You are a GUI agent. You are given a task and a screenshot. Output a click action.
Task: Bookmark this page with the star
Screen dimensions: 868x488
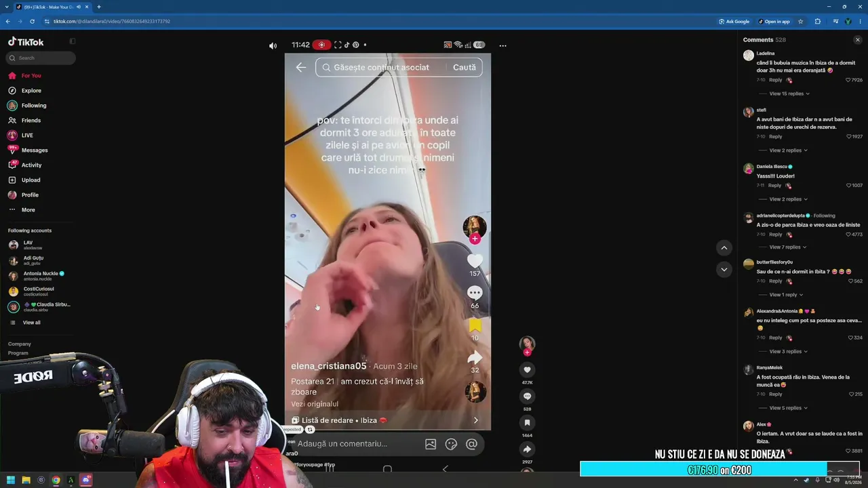coord(800,22)
